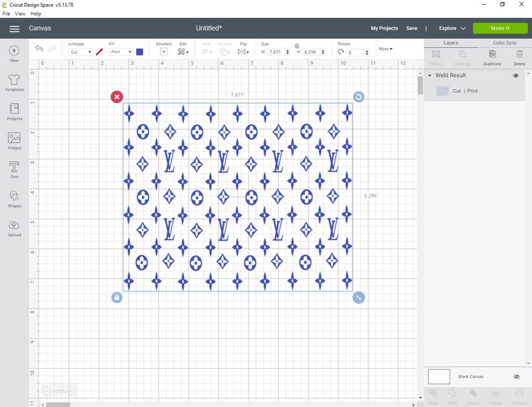Click the lock handle on selection
The width and height of the screenshot is (532, 407).
[x=117, y=297]
